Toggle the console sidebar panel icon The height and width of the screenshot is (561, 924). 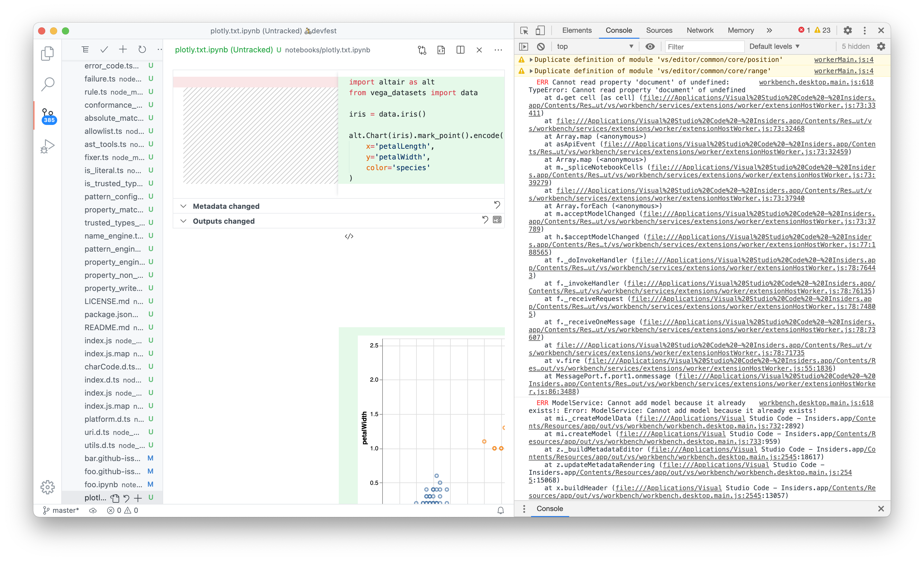[524, 46]
